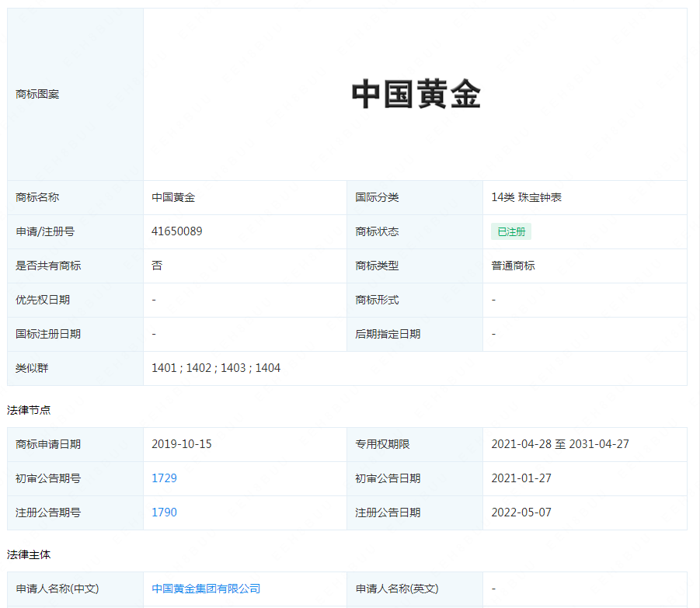The height and width of the screenshot is (608, 700).
Task: Click the 普通商标 trademark type value
Action: [513, 266]
